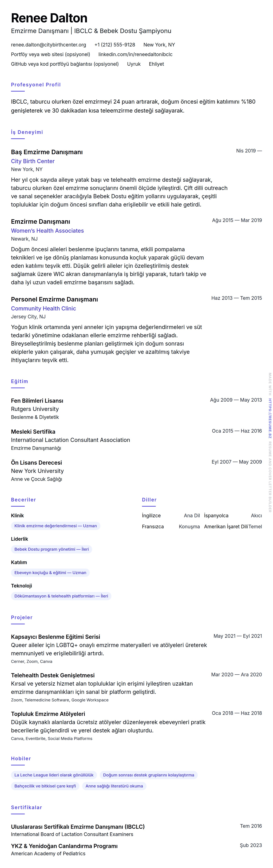The image size is (273, 868).
Task: Open the linkedin.com/in/reneedaltonibclc profile link
Action: coord(135,54)
